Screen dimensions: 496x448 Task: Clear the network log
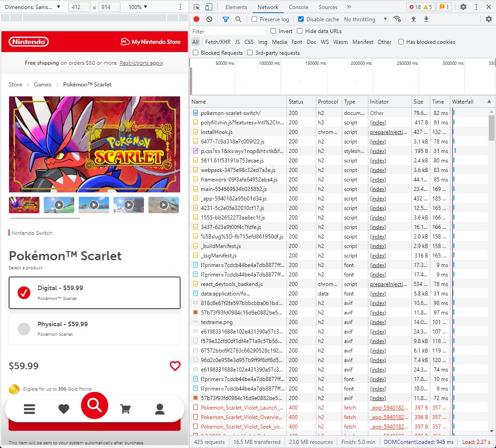click(x=209, y=19)
